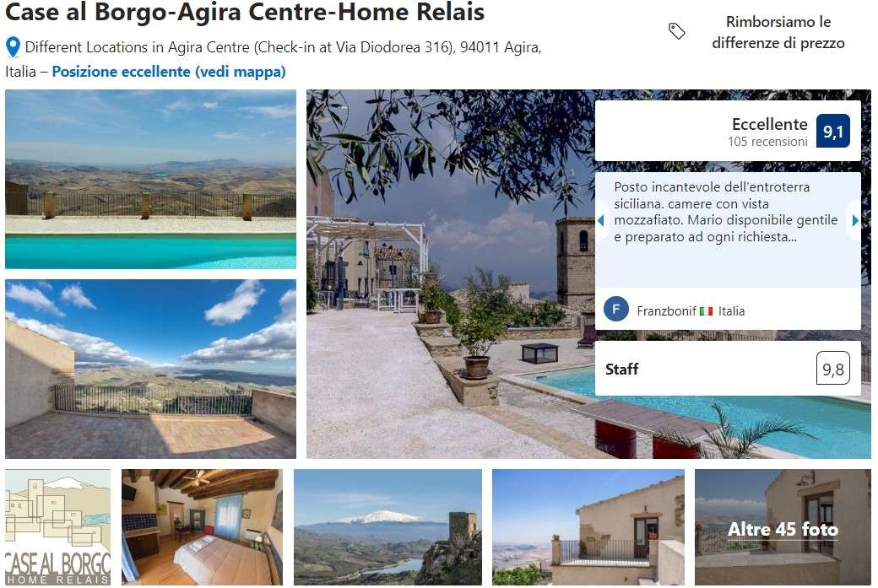
Task: Open the stone house balcony thumbnail
Action: 588,527
